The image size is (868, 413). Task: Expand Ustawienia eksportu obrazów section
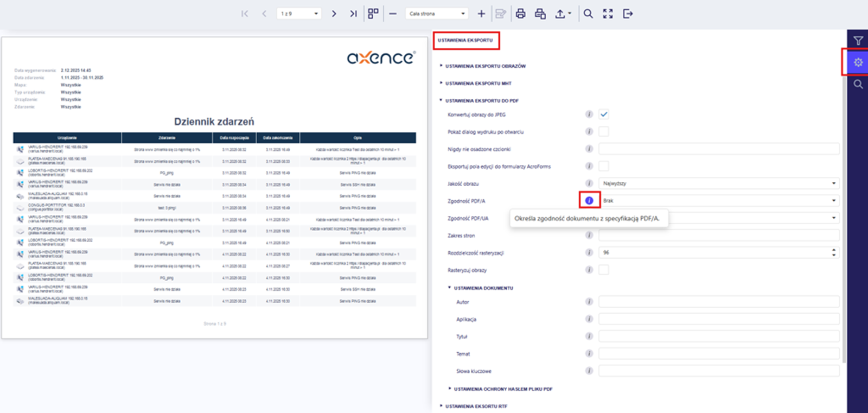(485, 66)
